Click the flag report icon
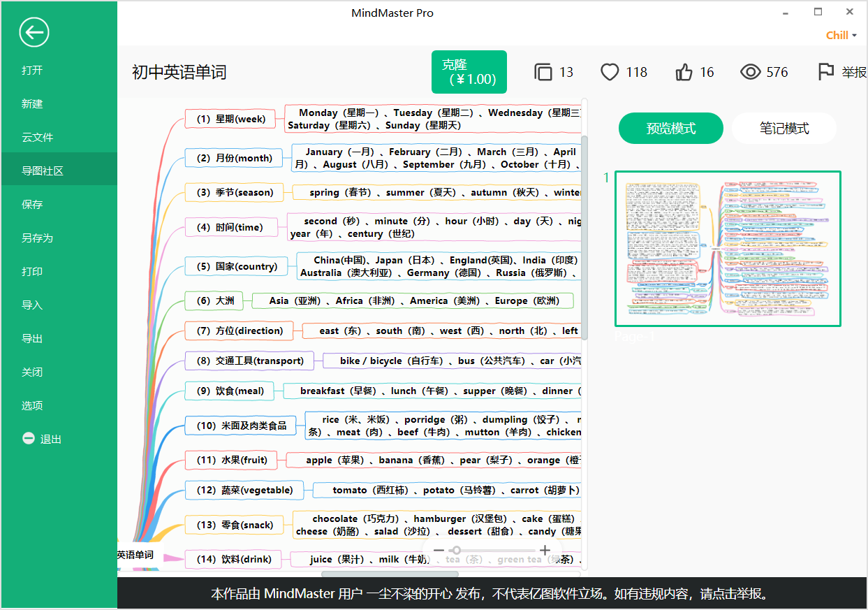Screen dimensions: 868x610 (825, 72)
